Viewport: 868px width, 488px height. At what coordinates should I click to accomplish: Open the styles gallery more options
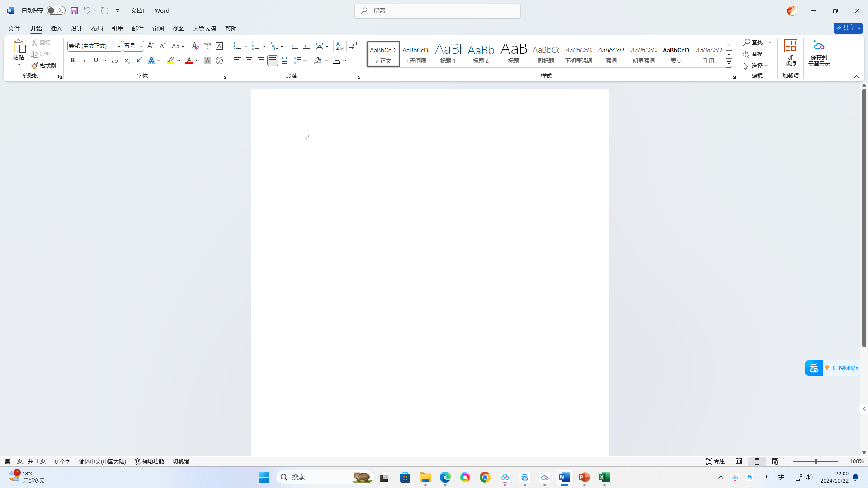tap(728, 64)
